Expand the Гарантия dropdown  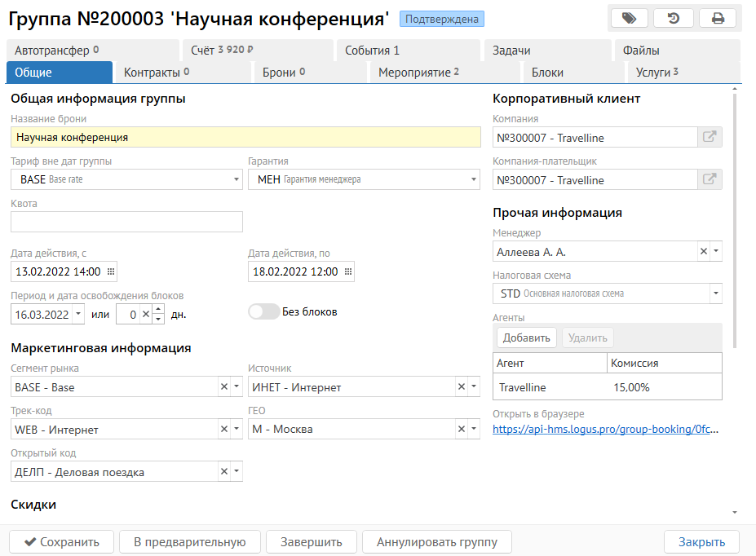(x=474, y=179)
